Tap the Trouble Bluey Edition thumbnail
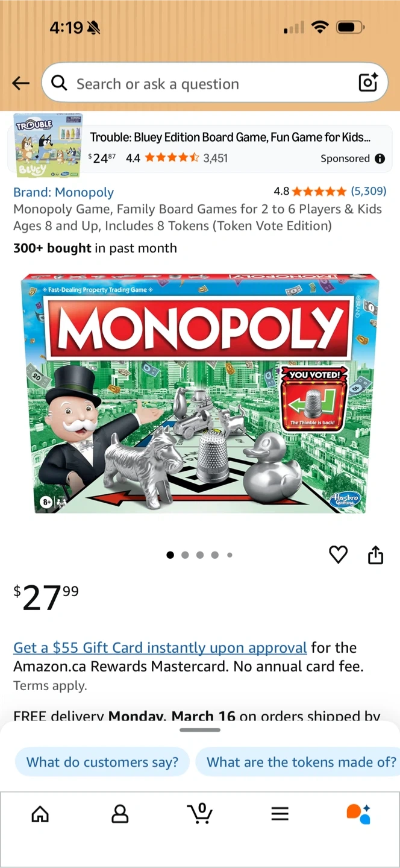Image resolution: width=400 pixels, height=868 pixels. 48,145
